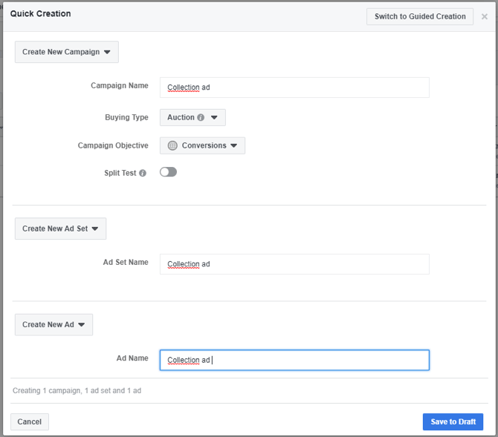Focus the Ad Set Name field

(295, 264)
